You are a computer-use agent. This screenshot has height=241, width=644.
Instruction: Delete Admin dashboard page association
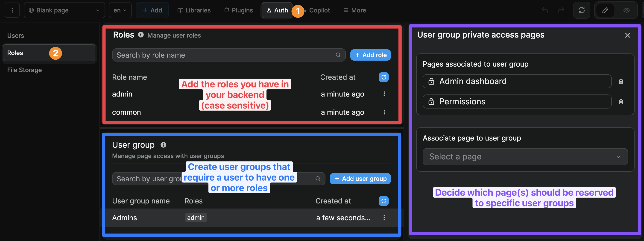[621, 81]
